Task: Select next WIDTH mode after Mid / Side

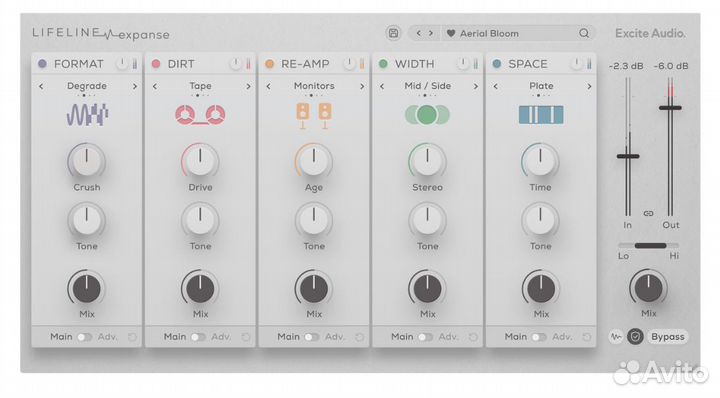Action: pos(476,86)
